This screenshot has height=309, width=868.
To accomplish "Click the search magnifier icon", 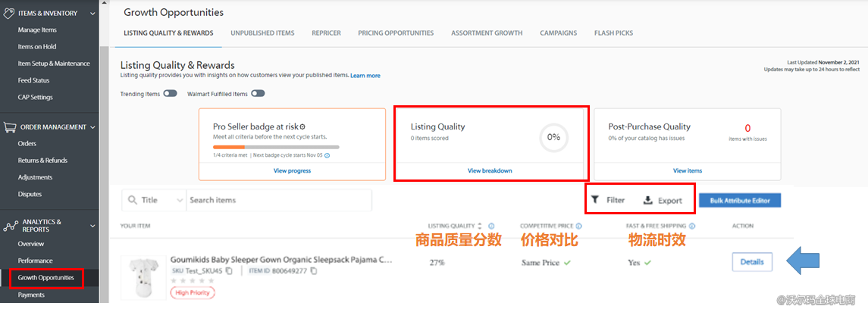I will (133, 200).
